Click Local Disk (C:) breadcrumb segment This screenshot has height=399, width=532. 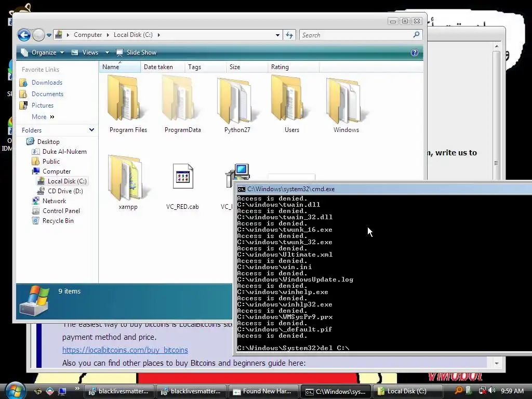133,35
